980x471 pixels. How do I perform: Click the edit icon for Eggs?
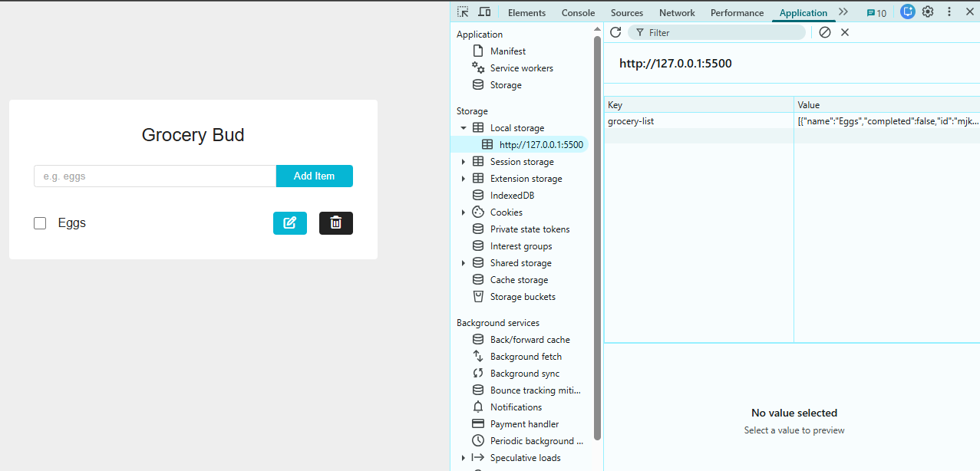(x=290, y=223)
